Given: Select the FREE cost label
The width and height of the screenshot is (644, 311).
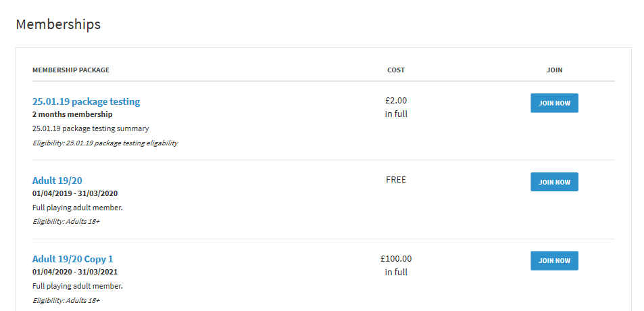Looking at the screenshot, I should point(396,180).
